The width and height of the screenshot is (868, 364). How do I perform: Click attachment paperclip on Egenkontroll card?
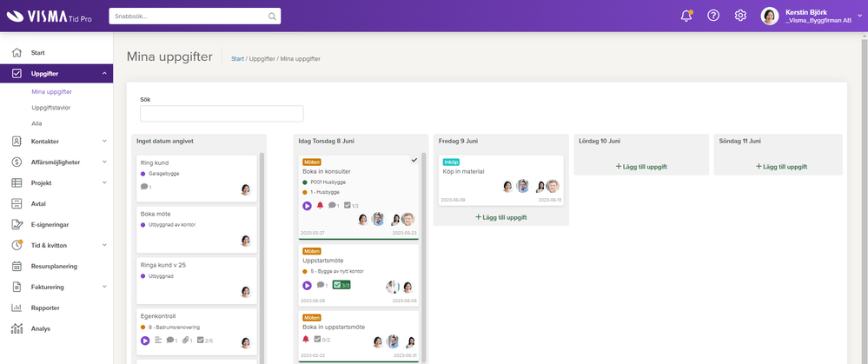(185, 340)
